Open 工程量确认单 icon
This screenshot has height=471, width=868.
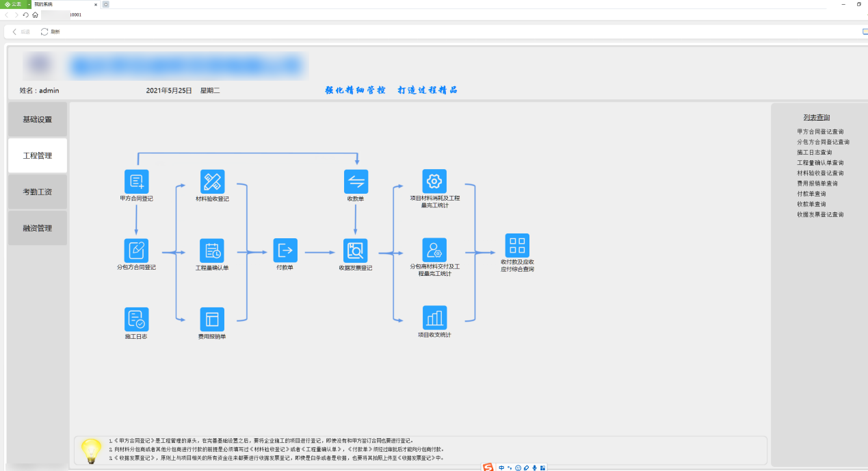pos(212,250)
